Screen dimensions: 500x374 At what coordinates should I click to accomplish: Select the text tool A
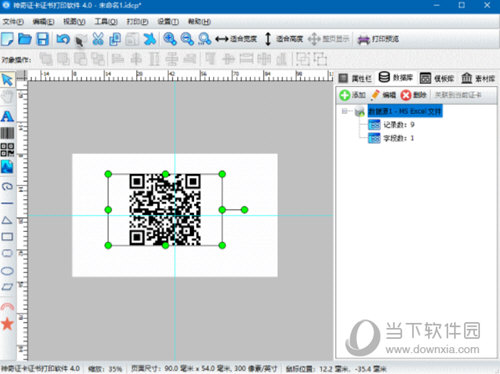[7, 116]
